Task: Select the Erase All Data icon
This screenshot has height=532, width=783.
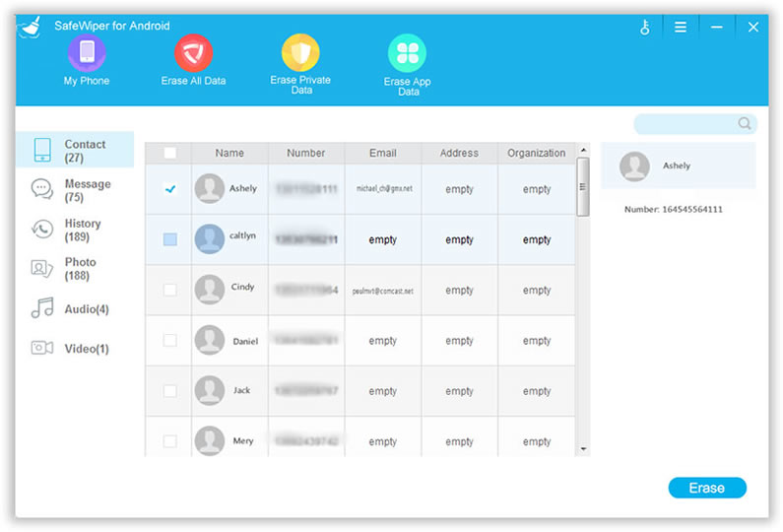Action: [193, 53]
